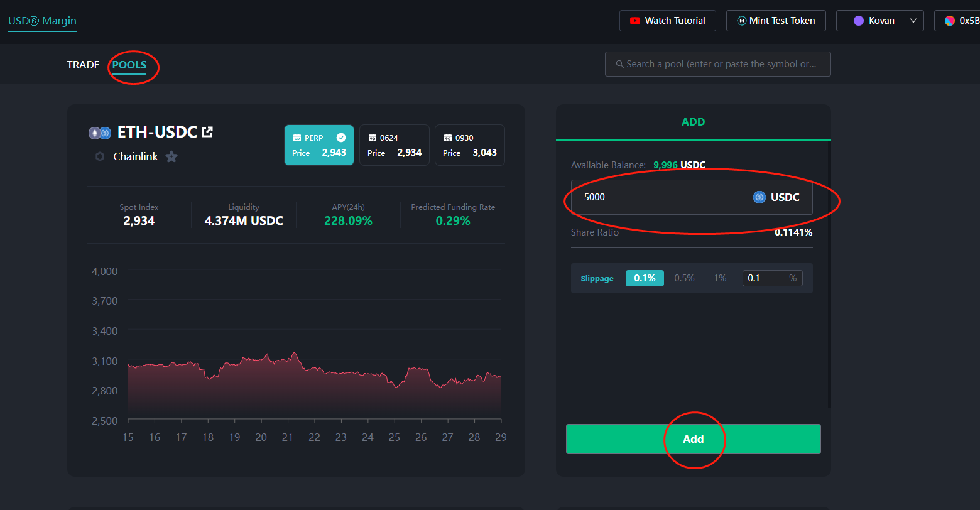980x510 pixels.
Task: Open the USD Margin tab
Action: 42,21
